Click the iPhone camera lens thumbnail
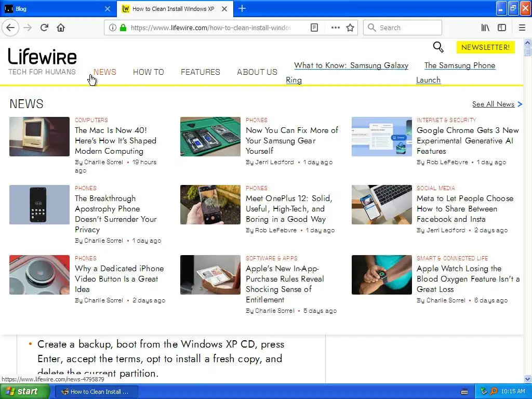The image size is (532, 399). 39,275
